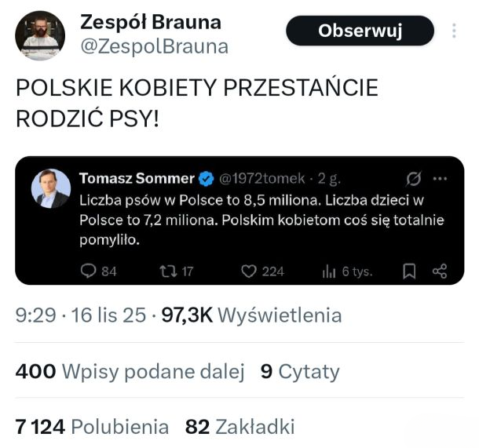
Task: Open the three-dot more options menu
Action: [454, 31]
